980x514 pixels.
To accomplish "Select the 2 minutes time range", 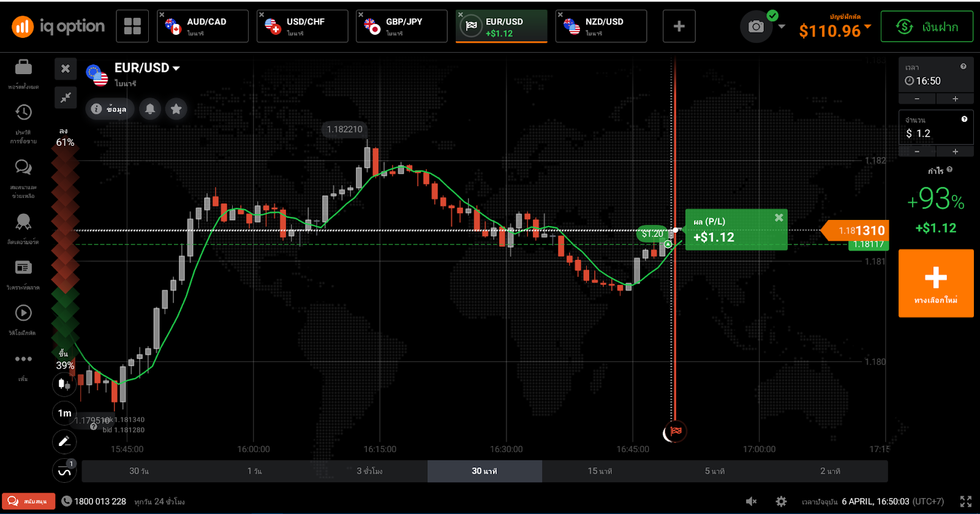I will 830,471.
